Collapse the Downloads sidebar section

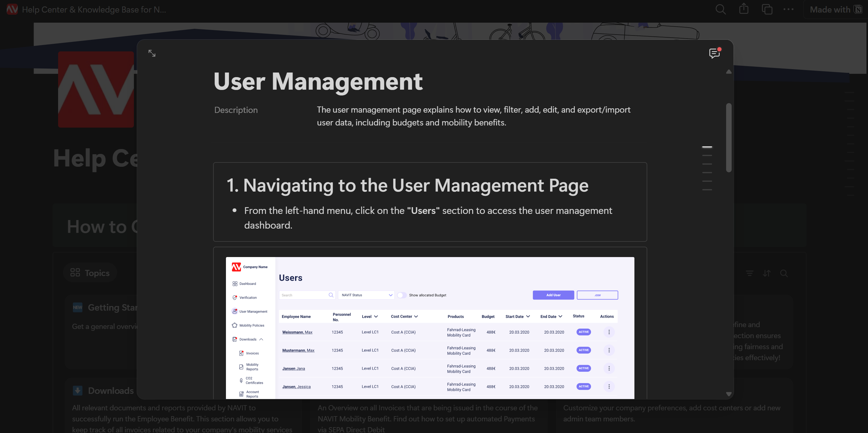(261, 339)
